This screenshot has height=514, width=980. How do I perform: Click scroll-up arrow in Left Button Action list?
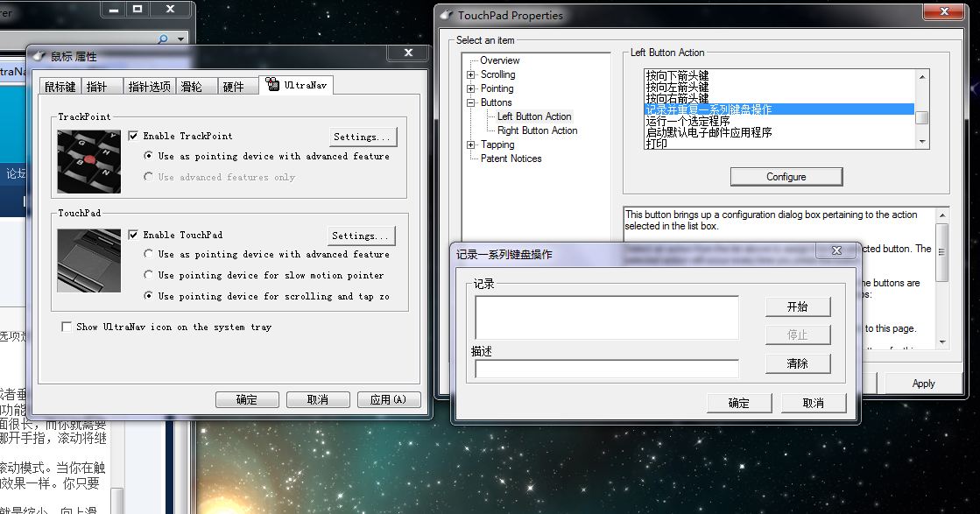click(x=921, y=77)
